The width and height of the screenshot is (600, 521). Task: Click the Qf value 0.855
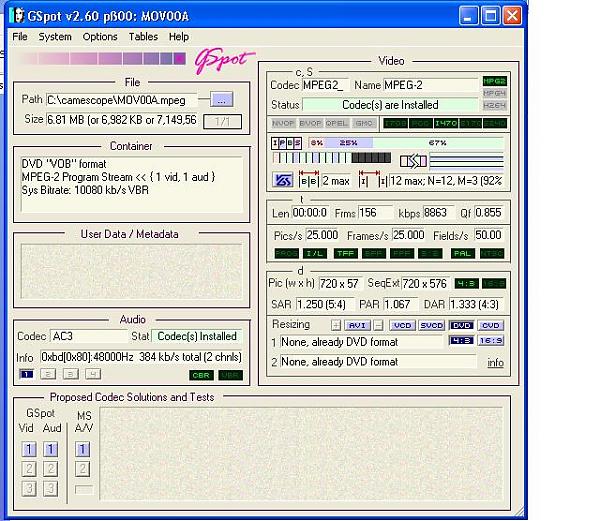489,213
